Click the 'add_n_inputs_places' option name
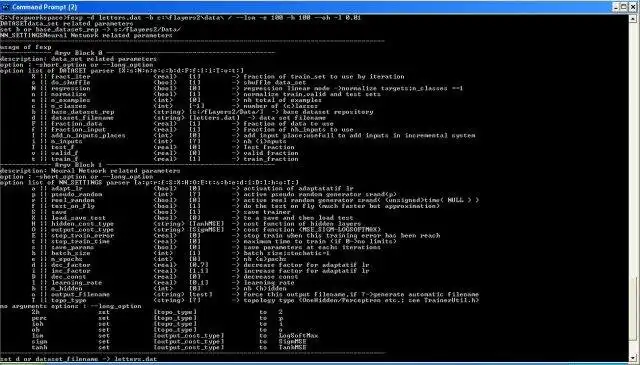Screen dimensions: 640x365 click(x=88, y=136)
